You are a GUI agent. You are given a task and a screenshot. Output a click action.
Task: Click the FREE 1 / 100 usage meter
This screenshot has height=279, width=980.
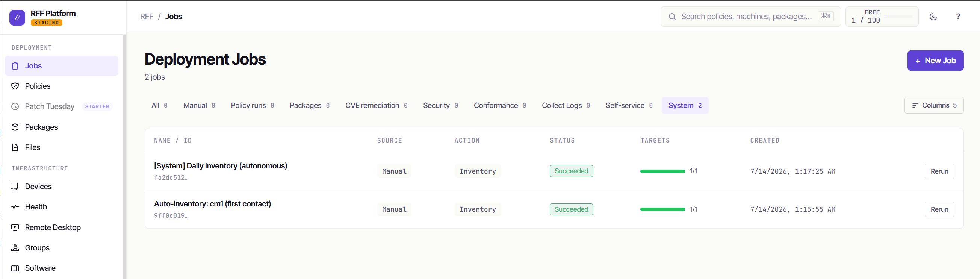pos(882,17)
